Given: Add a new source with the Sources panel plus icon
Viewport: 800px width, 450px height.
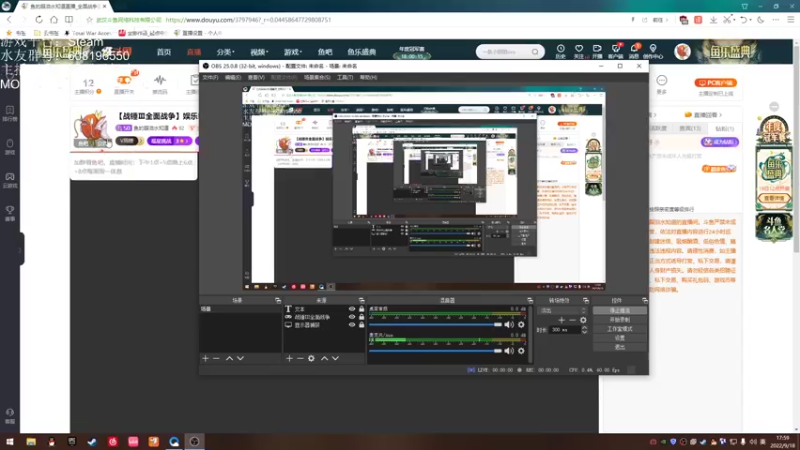Looking at the screenshot, I should pyautogui.click(x=289, y=359).
